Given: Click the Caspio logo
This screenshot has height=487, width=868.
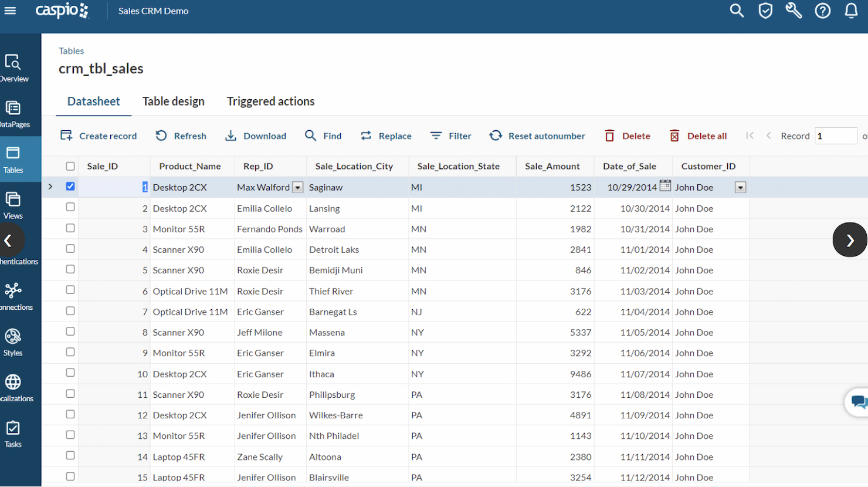Looking at the screenshot, I should pos(62,11).
